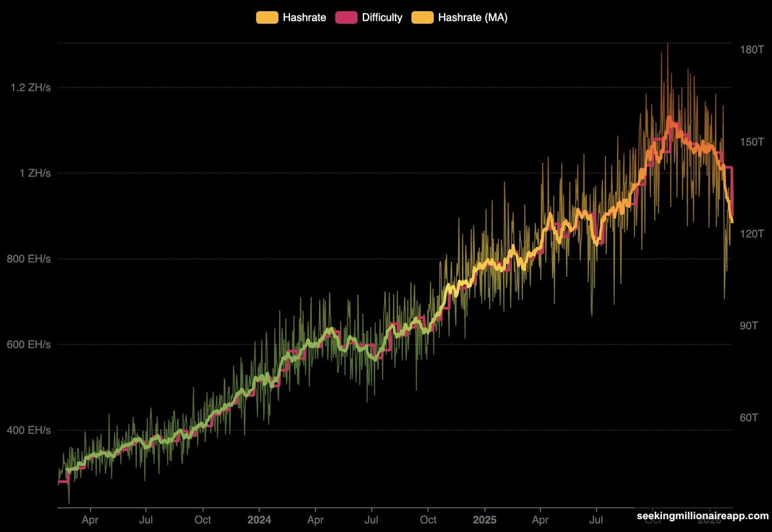Open seekingmillionaireapp.com watermark link
772x532 pixels.
701,515
